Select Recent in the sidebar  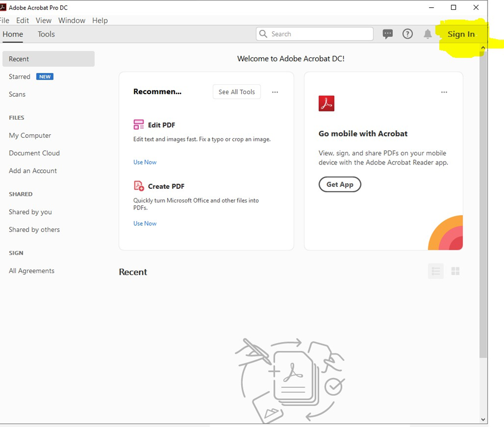[48, 59]
